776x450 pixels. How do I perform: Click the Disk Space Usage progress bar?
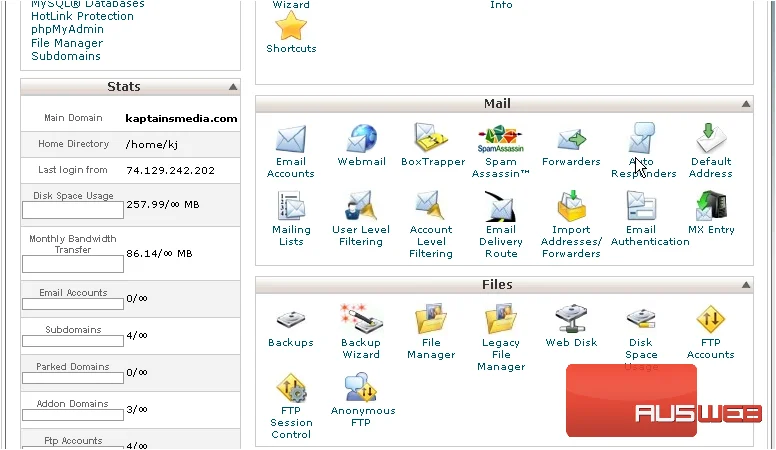(x=73, y=210)
